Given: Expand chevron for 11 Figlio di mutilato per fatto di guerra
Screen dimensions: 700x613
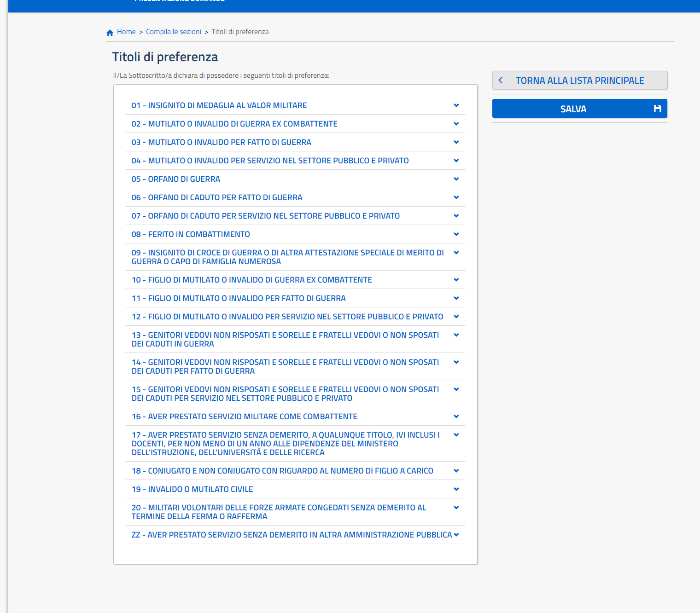Looking at the screenshot, I should 456,298.
